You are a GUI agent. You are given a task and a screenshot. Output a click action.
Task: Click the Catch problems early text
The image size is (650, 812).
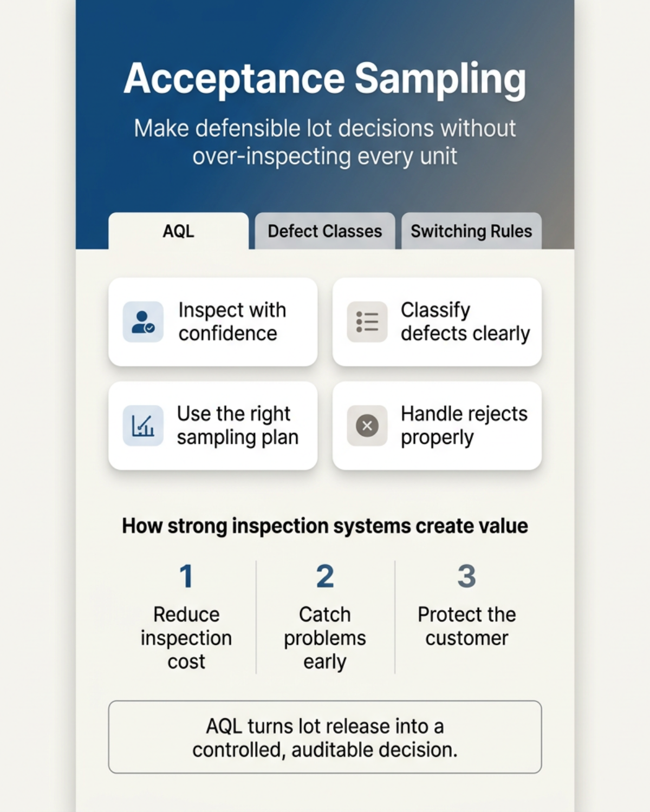325,638
